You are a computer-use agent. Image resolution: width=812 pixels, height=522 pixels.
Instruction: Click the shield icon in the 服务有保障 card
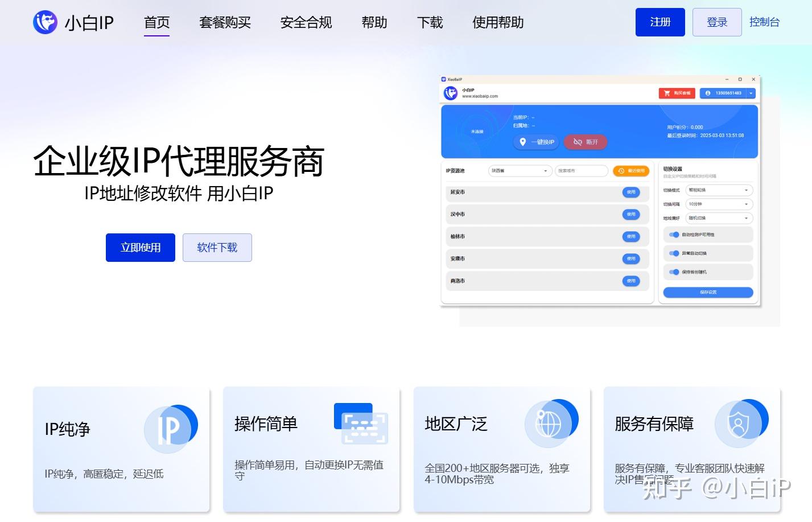tap(739, 423)
